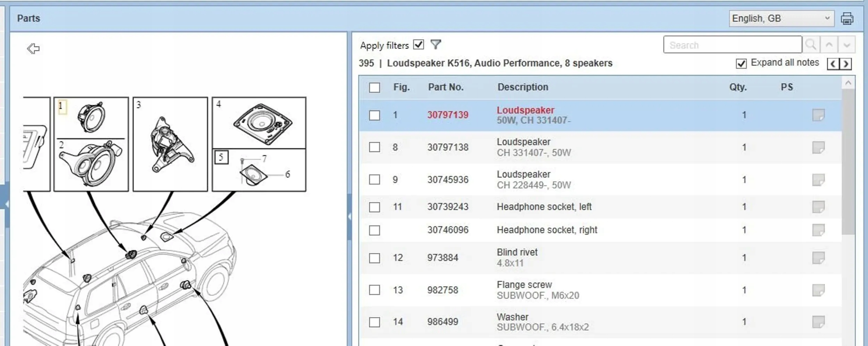
Task: Open note icon for part 30739243
Action: point(818,207)
